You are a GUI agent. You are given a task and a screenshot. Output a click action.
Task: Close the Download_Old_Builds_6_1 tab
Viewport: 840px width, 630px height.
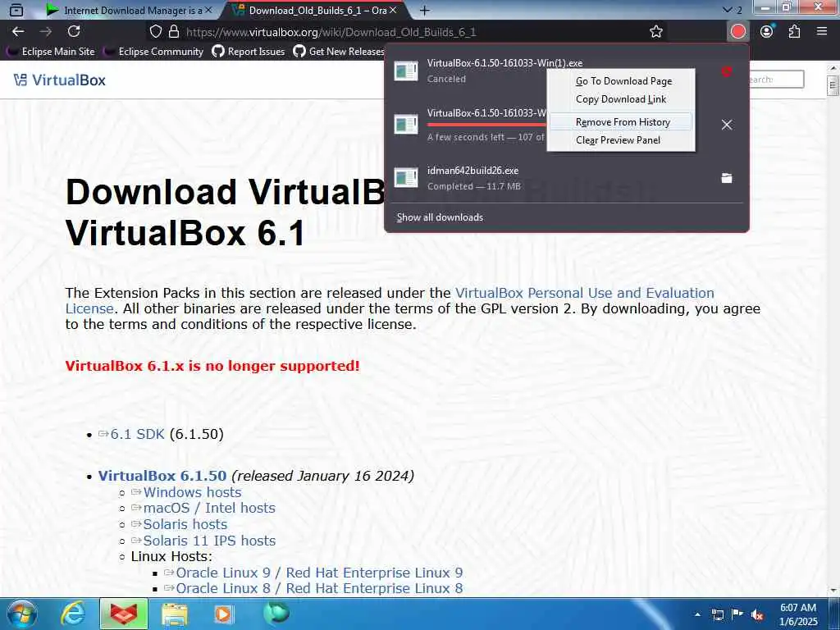[393, 10]
